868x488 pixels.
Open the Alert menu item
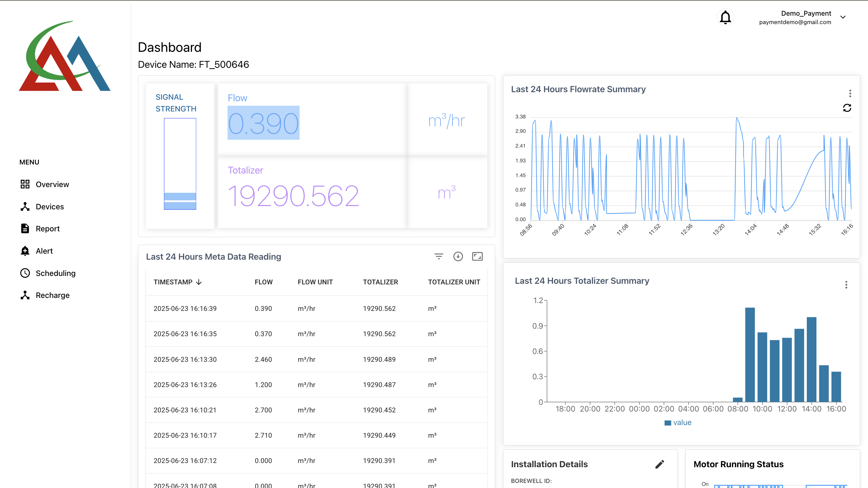click(x=44, y=251)
